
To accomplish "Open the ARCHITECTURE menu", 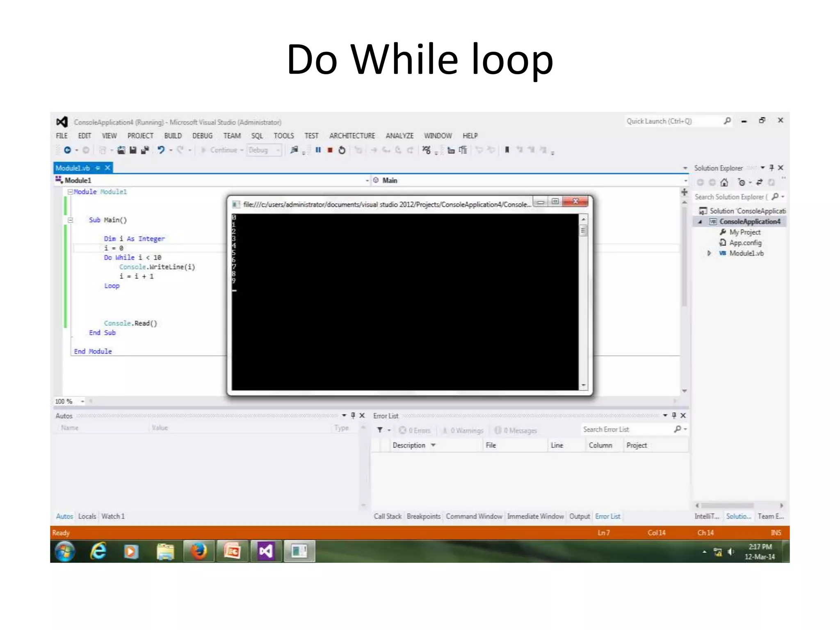I will click(352, 136).
